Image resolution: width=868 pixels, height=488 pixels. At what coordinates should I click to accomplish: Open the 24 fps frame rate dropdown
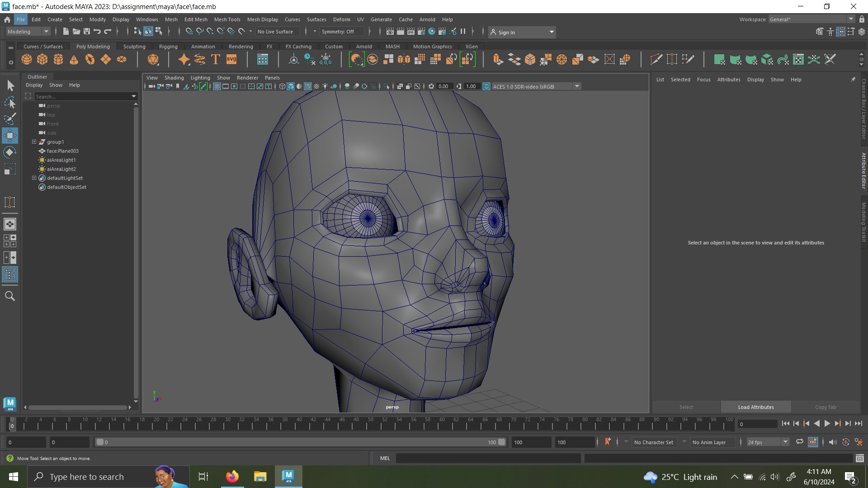[x=767, y=442]
